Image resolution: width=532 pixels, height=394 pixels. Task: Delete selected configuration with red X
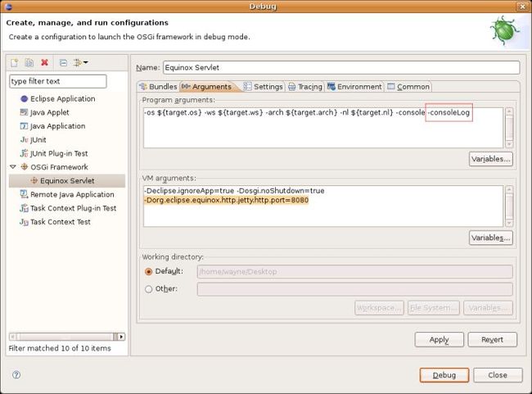(x=44, y=62)
